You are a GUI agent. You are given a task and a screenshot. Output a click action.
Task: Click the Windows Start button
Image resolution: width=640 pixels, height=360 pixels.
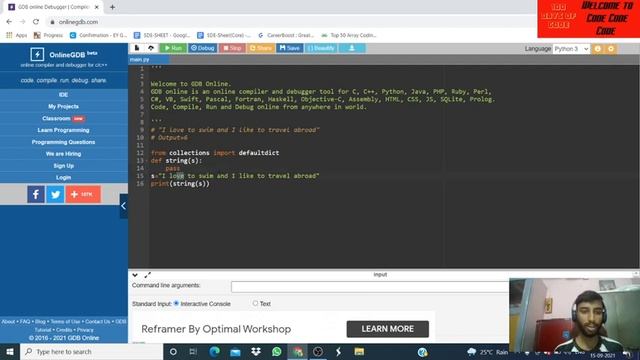(10, 352)
